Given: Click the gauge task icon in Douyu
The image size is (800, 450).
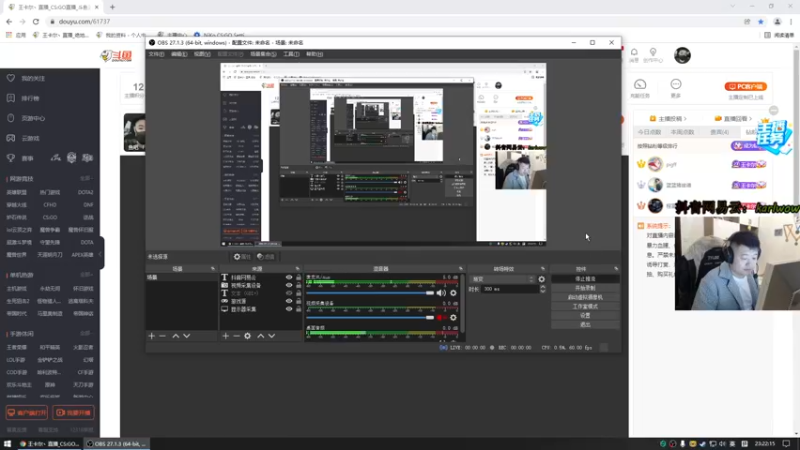Looking at the screenshot, I should (x=640, y=84).
